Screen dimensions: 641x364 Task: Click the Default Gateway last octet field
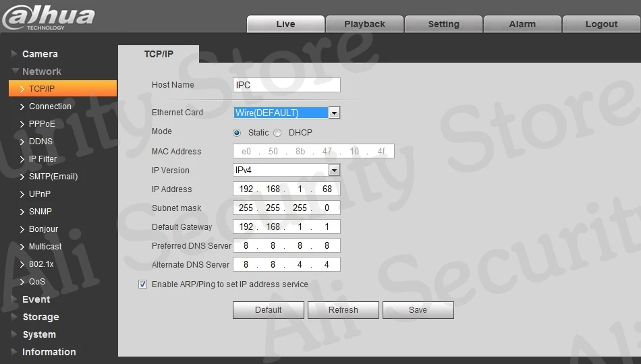(327, 226)
